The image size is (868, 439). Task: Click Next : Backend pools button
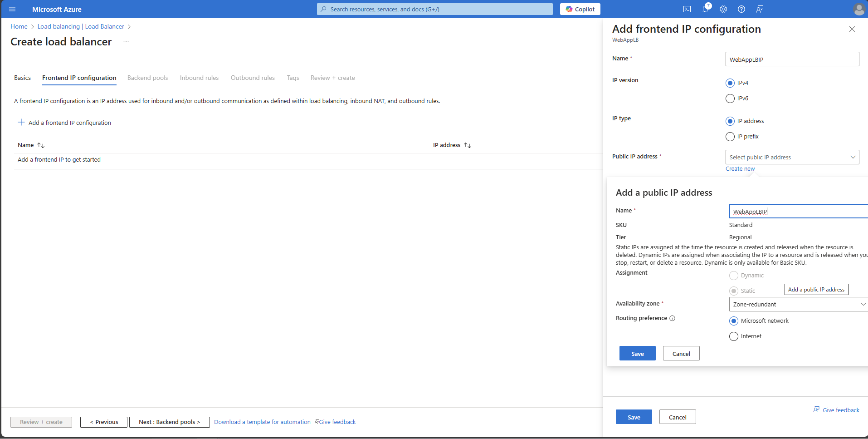tap(170, 422)
